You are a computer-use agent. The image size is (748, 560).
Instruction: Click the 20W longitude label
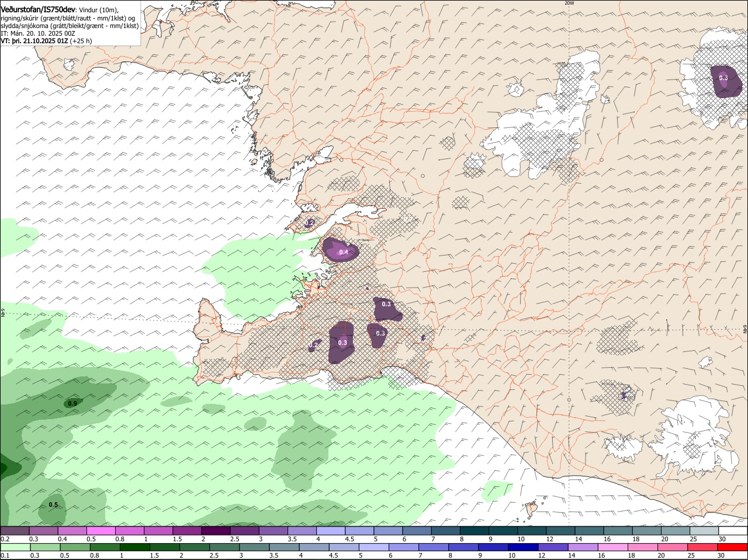pos(569,3)
